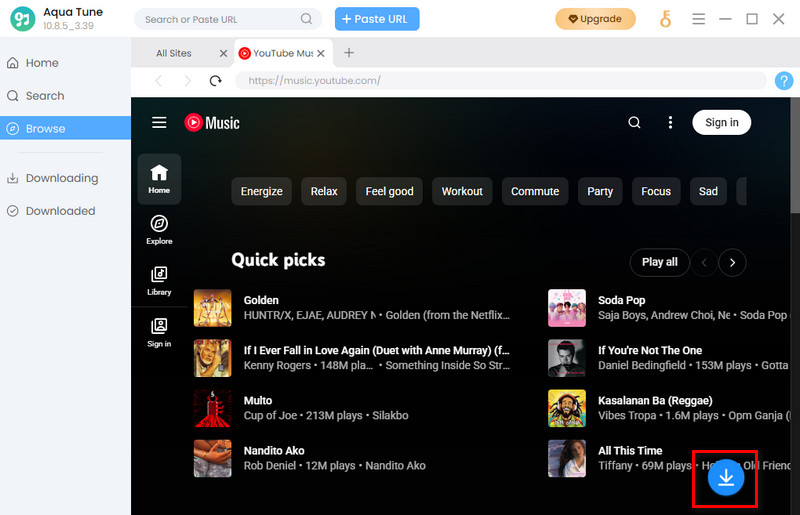Screen dimensions: 800x515
Task: Click the blue download floating button
Action: click(x=726, y=477)
